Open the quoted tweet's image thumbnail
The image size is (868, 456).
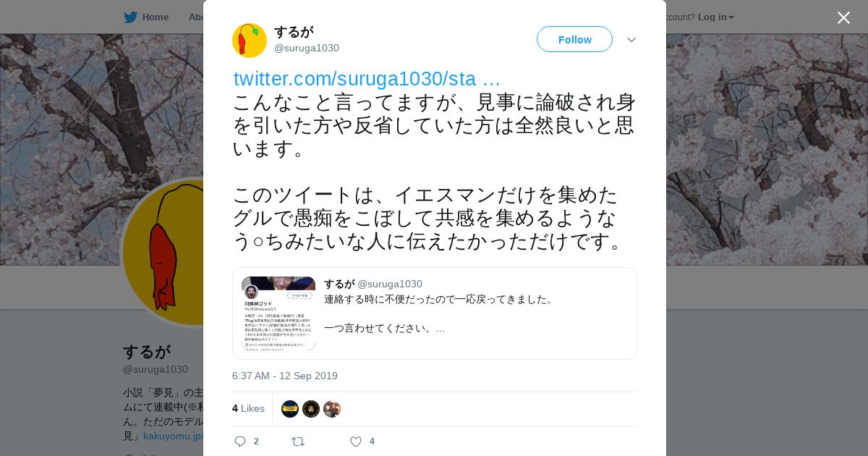[278, 313]
